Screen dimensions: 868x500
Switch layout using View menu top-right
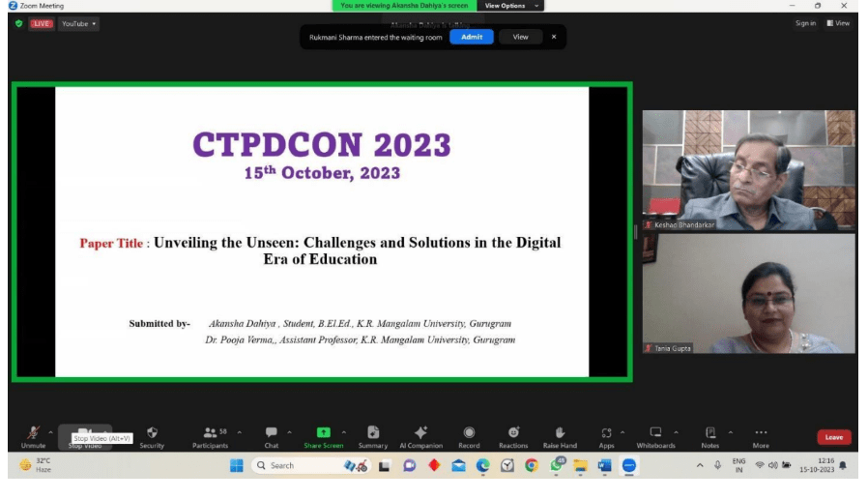tap(838, 23)
